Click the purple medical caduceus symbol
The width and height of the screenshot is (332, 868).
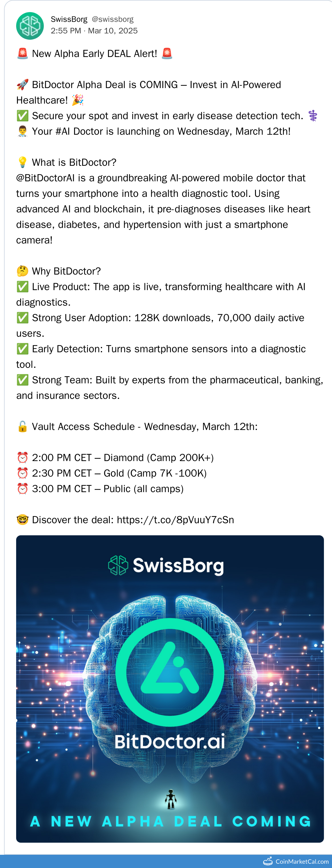click(x=313, y=116)
